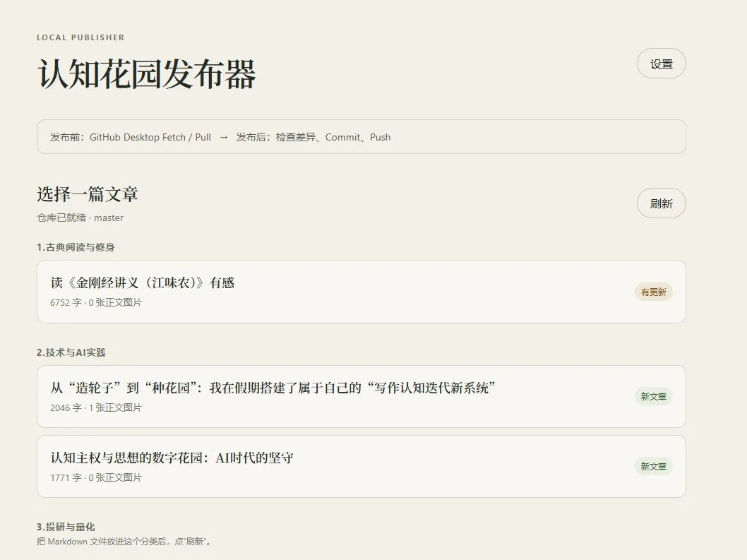
Task: Click the Markdown 文件放进这个分类 hint
Action: (x=124, y=542)
